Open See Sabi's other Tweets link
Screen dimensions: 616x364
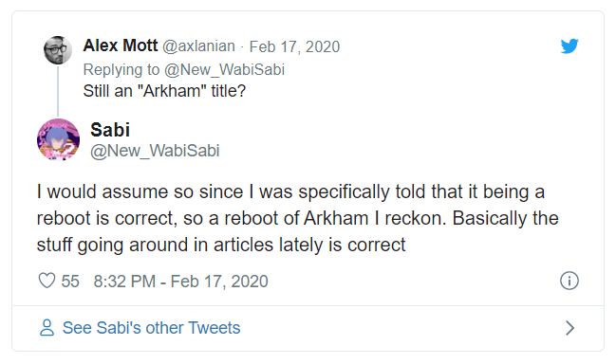tap(151, 328)
